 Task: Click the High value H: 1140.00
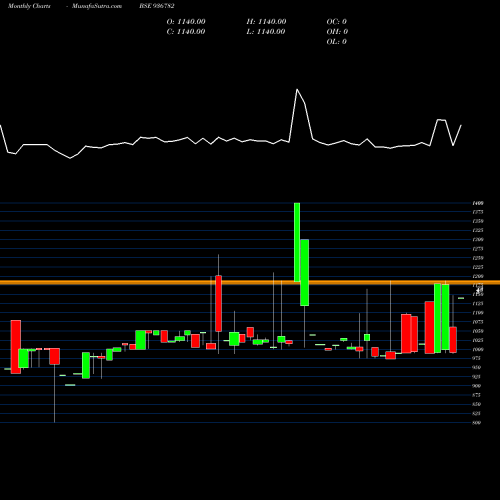(x=266, y=22)
